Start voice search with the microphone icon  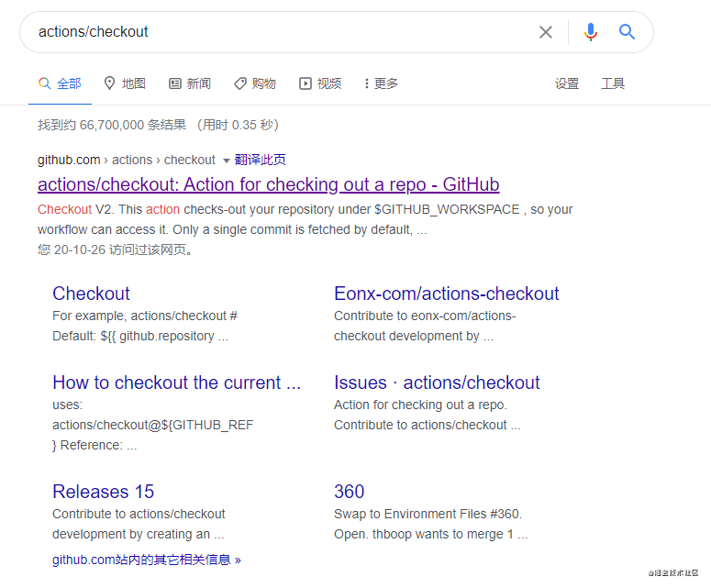tap(591, 32)
